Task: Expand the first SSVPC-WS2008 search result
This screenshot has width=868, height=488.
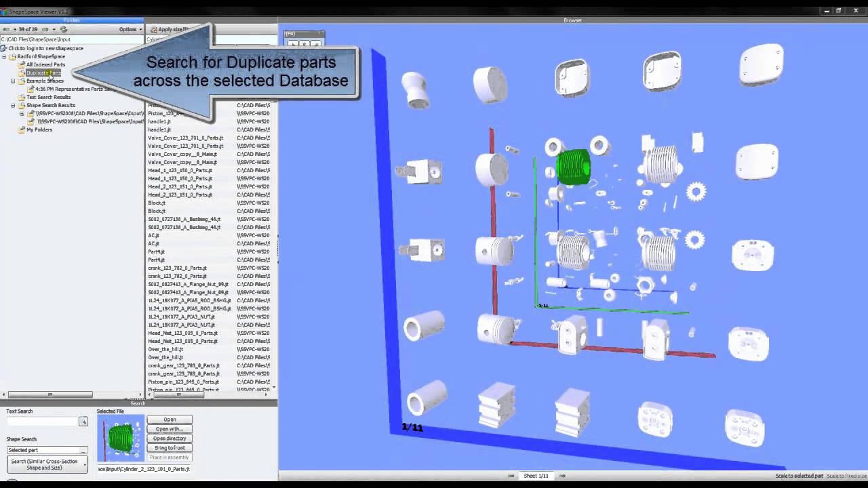Action: pos(22,113)
